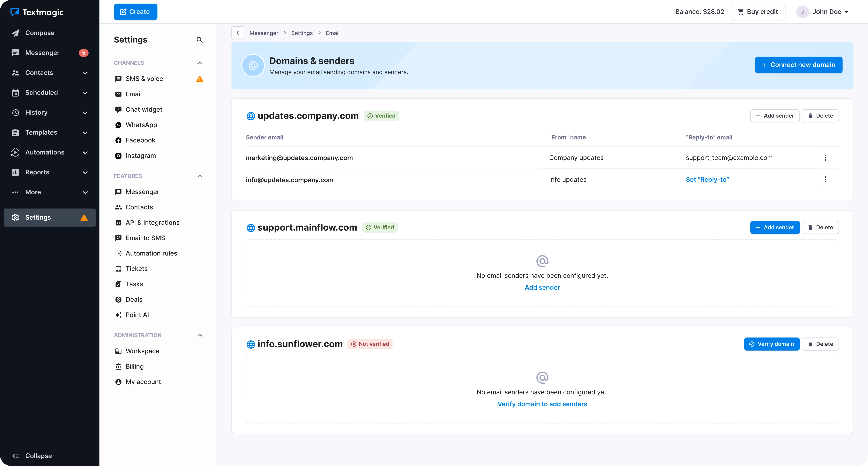Collapse the CHANNELS settings section
The width and height of the screenshot is (868, 466).
tap(199, 63)
